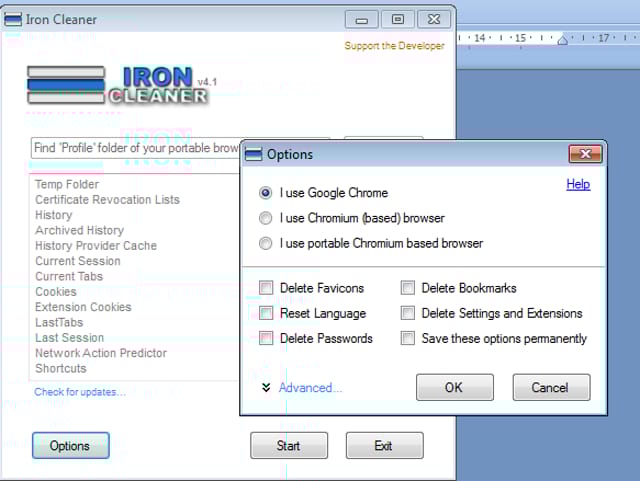The image size is (640, 481).
Task: Select 'Extension Cookies' in the list
Action: pos(83,307)
